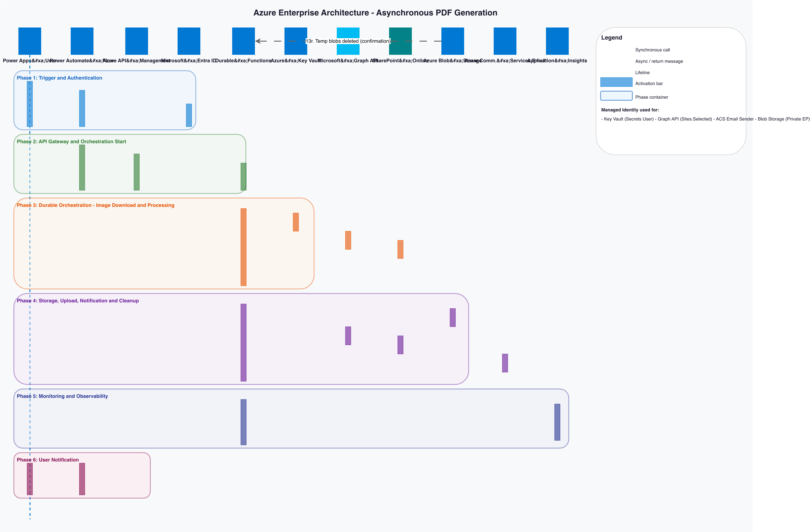This screenshot has height=532, width=810.
Task: Select 'Phase 2: API Gateway and Orchestration Start' heading
Action: pyautogui.click(x=71, y=141)
